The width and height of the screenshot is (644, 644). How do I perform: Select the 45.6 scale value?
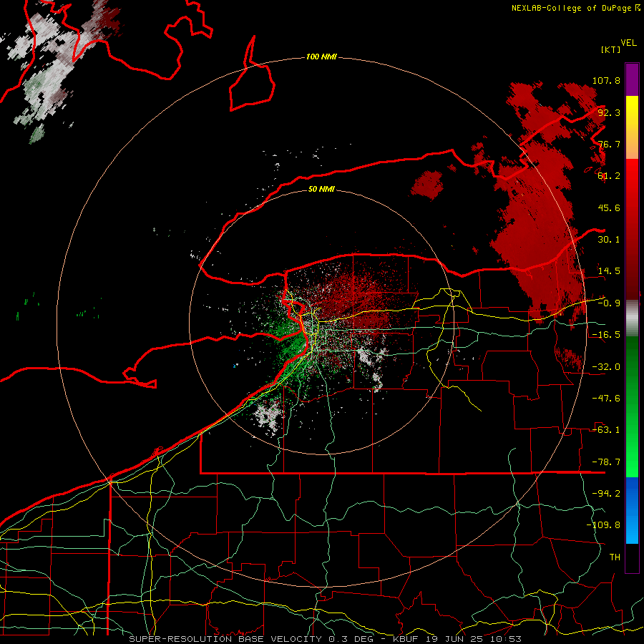click(609, 208)
